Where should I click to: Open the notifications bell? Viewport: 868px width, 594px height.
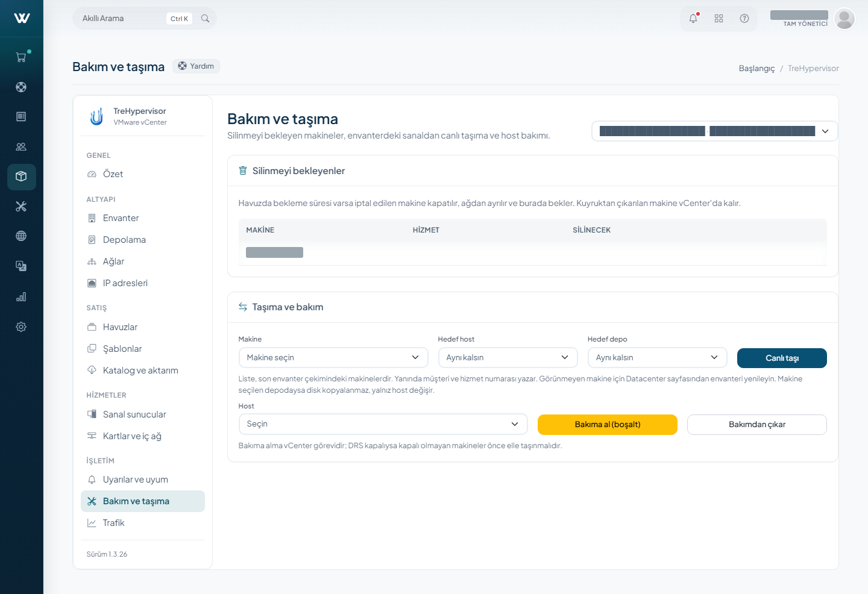coord(693,19)
